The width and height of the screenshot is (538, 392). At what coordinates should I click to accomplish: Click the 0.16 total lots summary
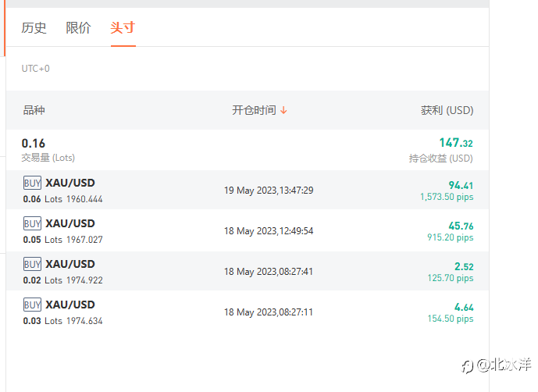[34, 144]
